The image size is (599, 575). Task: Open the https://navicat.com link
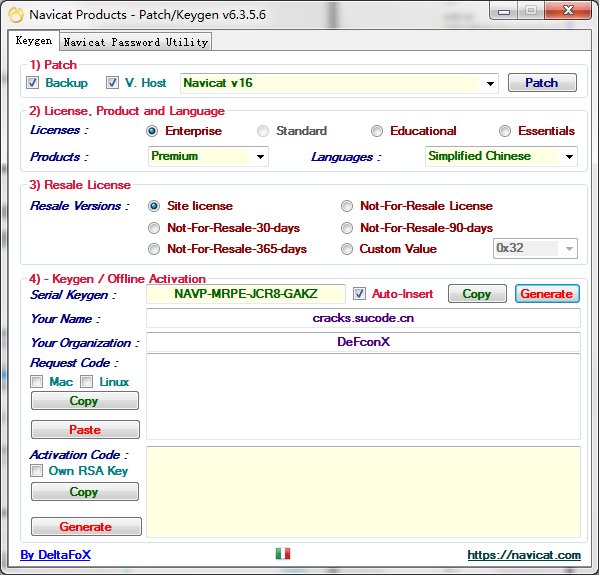click(x=524, y=555)
